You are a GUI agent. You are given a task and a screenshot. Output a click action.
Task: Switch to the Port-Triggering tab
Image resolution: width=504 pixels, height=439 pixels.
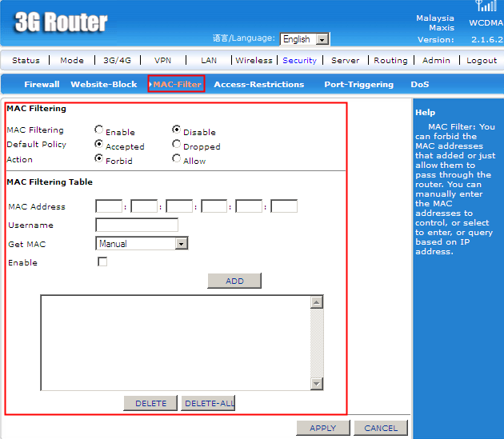(358, 84)
